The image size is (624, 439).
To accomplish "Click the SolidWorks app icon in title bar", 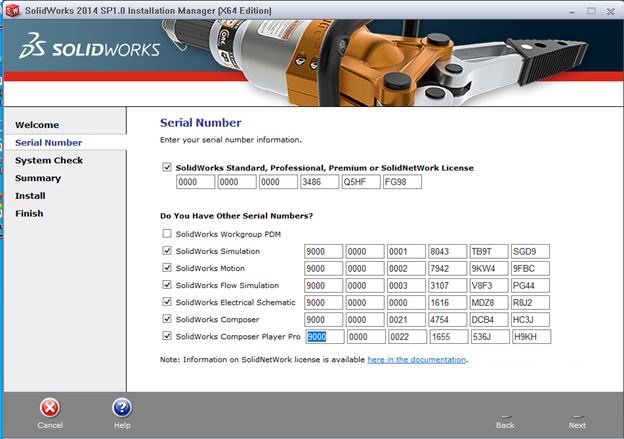I will 12,10.
